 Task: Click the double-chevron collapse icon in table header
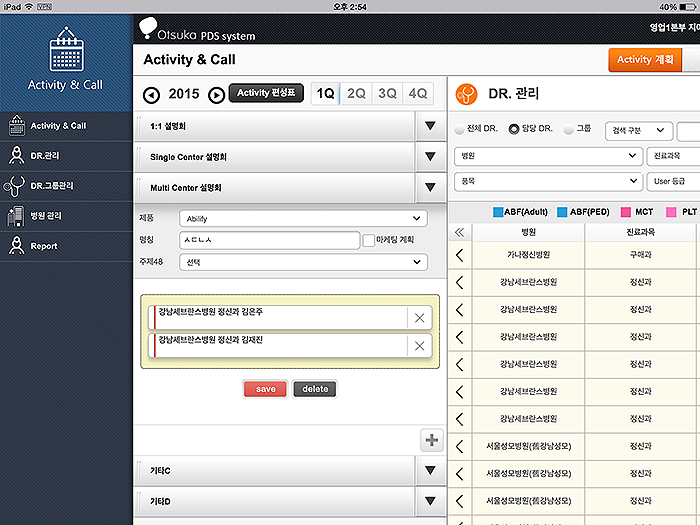coord(459,232)
